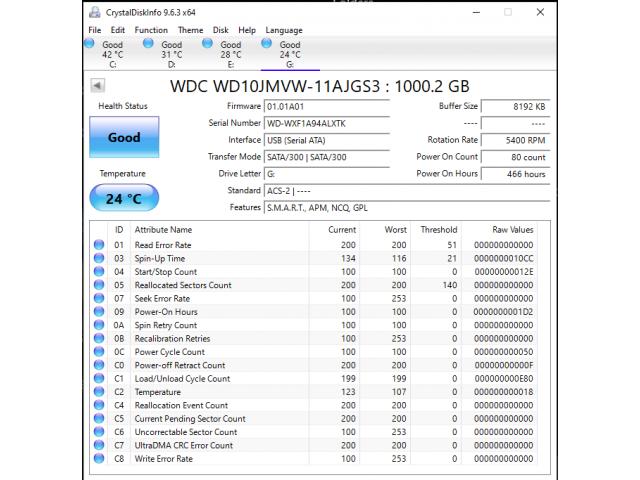The height and width of the screenshot is (480, 640).
Task: Click the Firmware value field
Action: click(x=326, y=106)
